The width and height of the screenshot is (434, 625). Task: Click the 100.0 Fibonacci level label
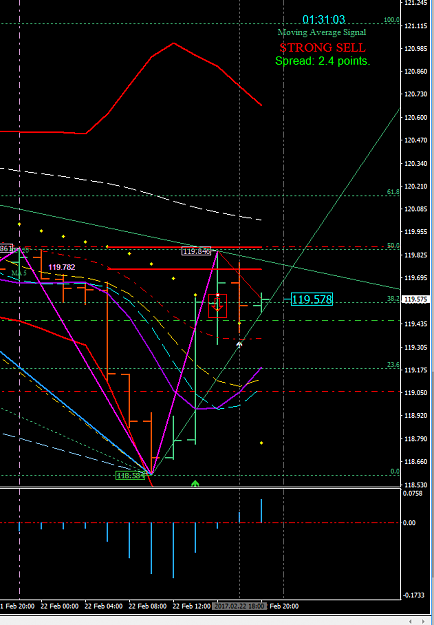(x=391, y=20)
